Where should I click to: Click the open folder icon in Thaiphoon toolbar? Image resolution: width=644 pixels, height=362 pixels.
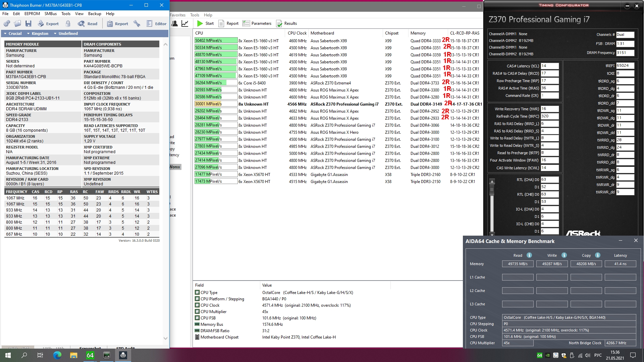(17, 23)
